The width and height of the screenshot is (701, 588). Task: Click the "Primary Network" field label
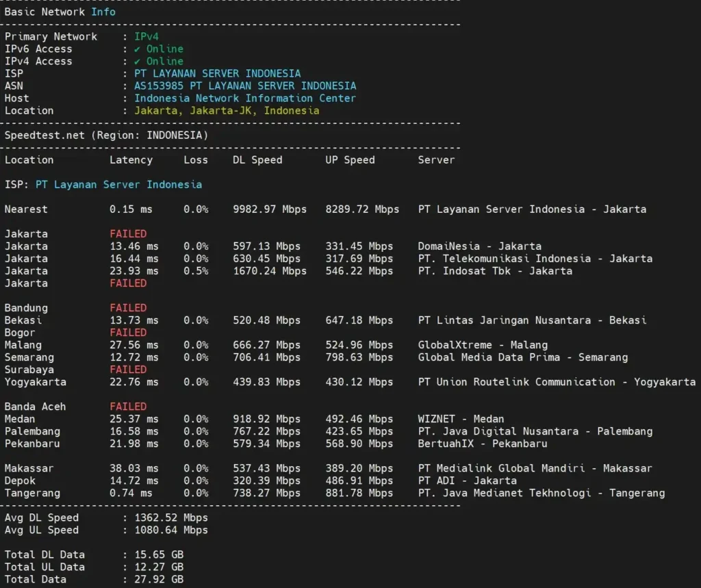(x=51, y=37)
